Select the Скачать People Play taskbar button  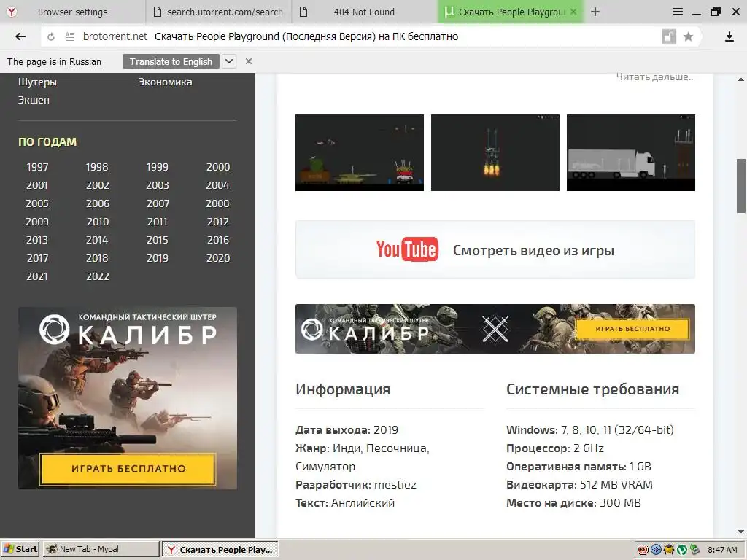pos(220,549)
